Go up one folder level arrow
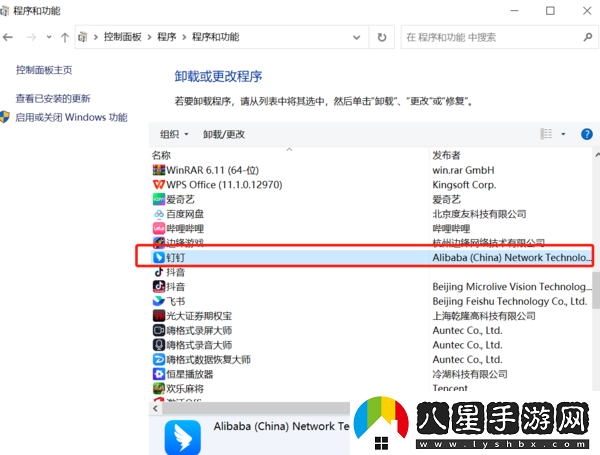Image resolution: width=600 pixels, height=455 pixels. [65, 37]
